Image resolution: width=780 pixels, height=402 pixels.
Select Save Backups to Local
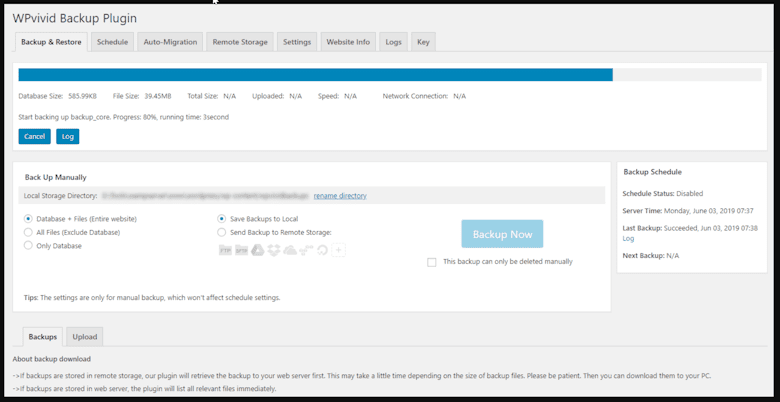tap(221, 219)
